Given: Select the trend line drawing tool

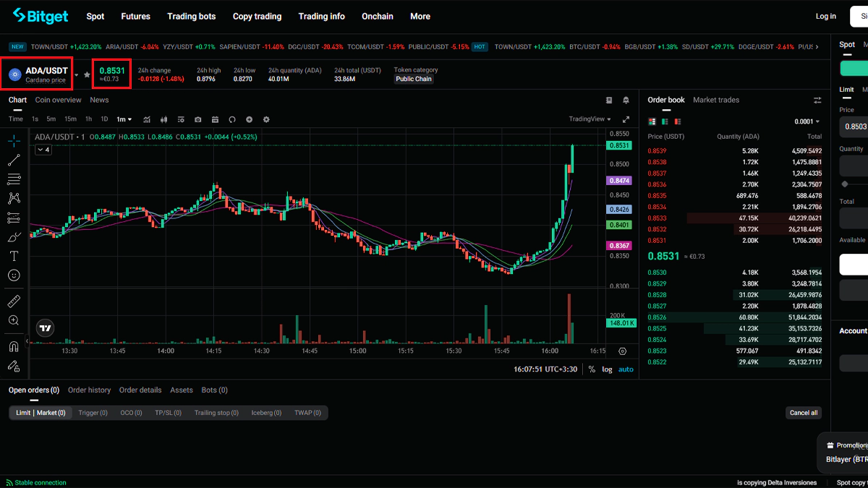Looking at the screenshot, I should [14, 160].
